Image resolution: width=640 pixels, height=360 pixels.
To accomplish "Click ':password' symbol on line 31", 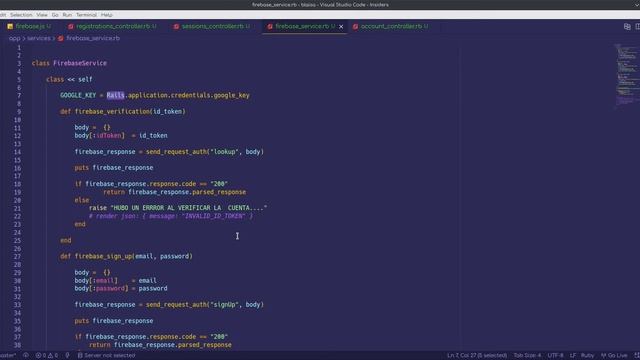I will [x=109, y=289].
